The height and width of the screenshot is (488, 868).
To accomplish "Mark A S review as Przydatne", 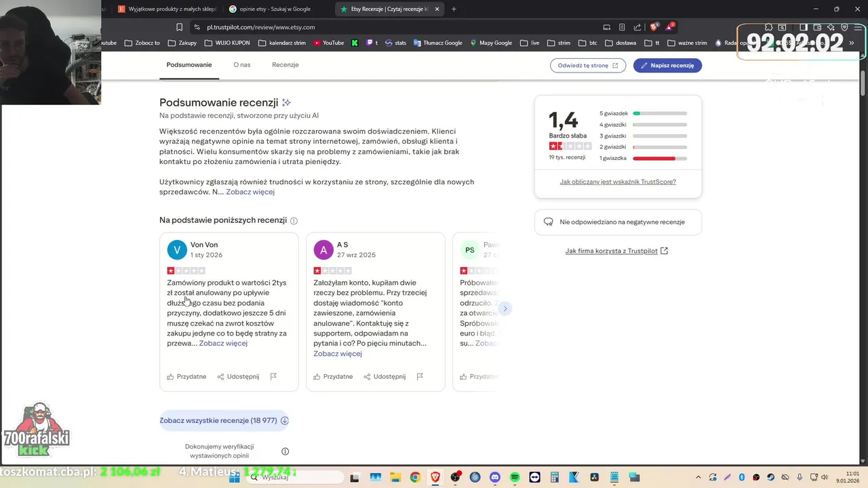I will (x=333, y=376).
